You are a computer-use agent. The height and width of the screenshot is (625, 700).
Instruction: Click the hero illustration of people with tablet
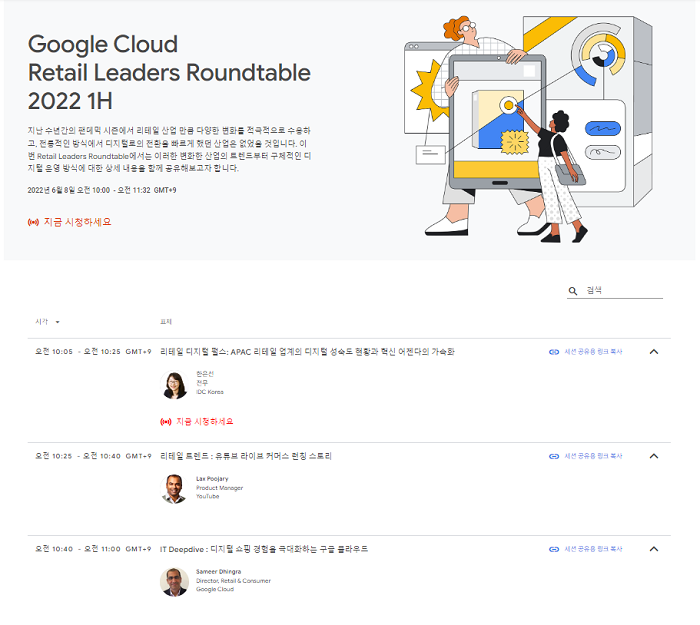click(529, 129)
